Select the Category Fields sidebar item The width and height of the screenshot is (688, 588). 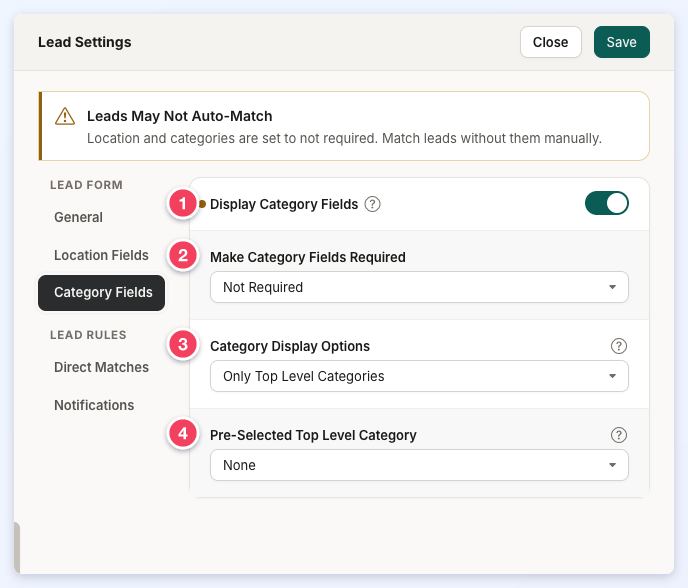click(x=101, y=293)
